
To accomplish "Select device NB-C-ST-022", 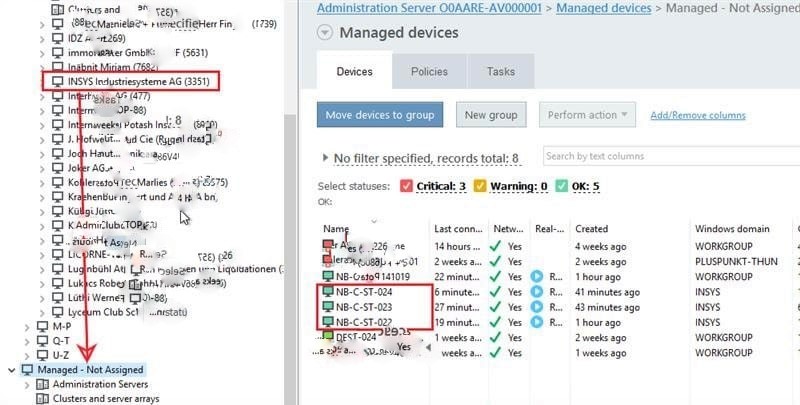I will click(x=364, y=322).
